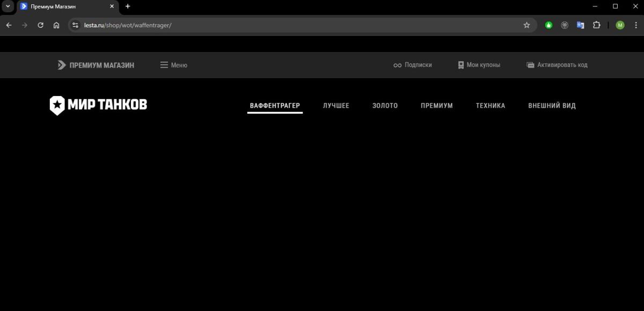Select the Премиум Магазин browser tab
This screenshot has width=644, height=311.
click(x=68, y=6)
